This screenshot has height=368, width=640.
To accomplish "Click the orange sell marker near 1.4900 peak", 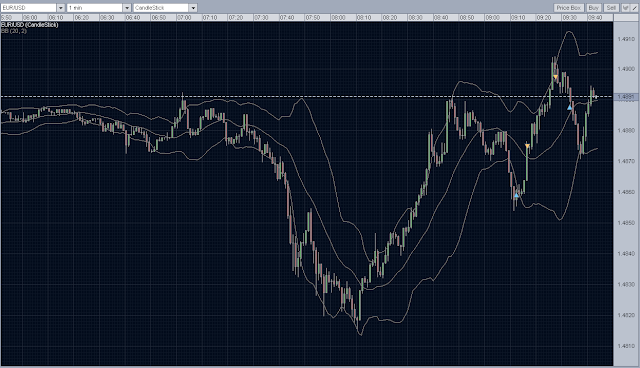I will (556, 77).
